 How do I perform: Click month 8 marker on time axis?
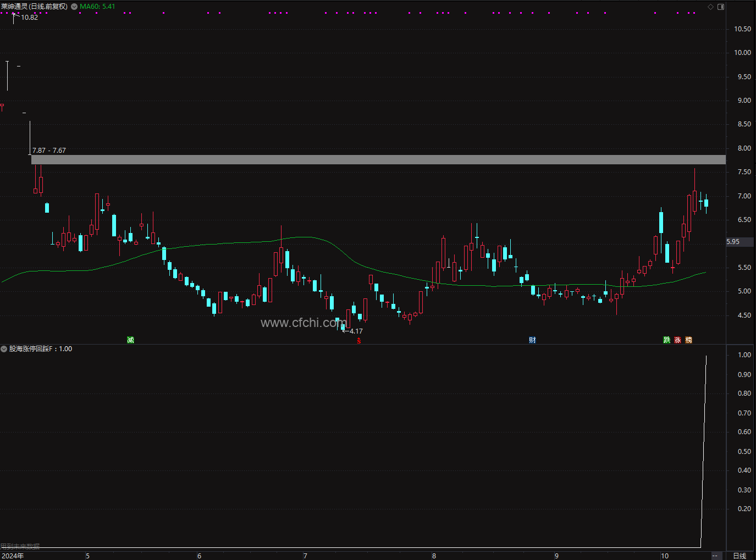[x=434, y=556]
